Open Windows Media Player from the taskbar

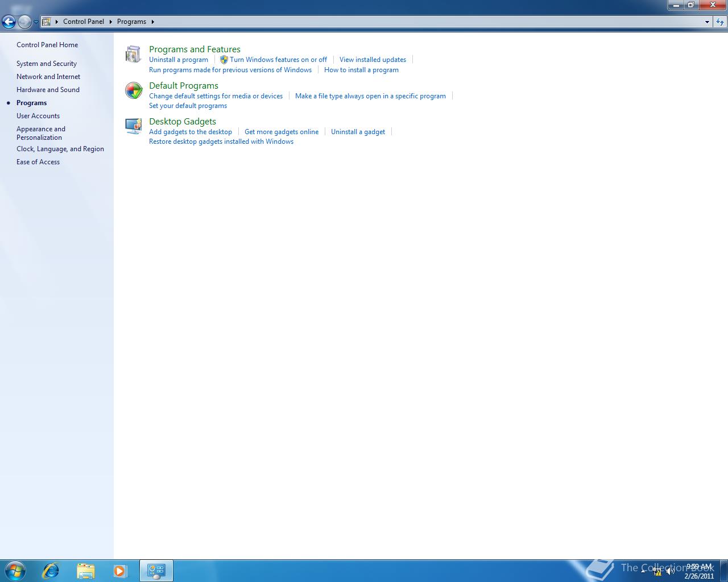(121, 570)
